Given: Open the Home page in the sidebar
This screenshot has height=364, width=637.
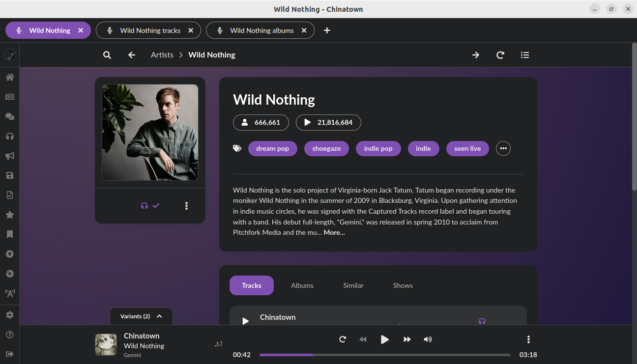Looking at the screenshot, I should click(x=10, y=77).
